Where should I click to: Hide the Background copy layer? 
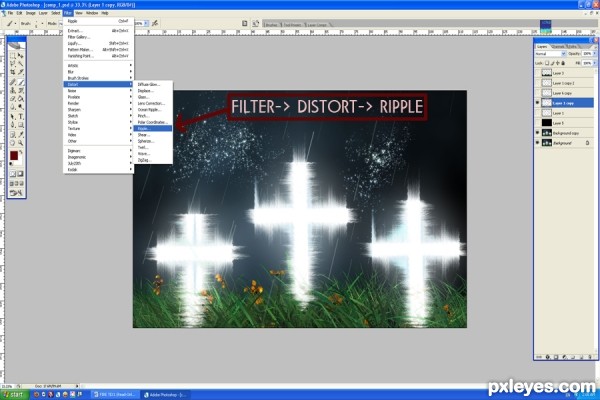click(537, 133)
